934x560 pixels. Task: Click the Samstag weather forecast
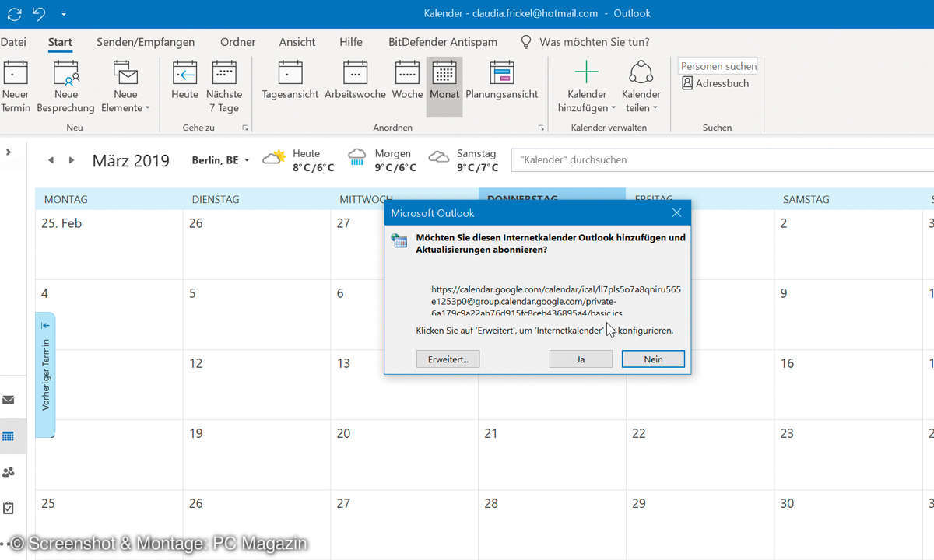tap(463, 160)
